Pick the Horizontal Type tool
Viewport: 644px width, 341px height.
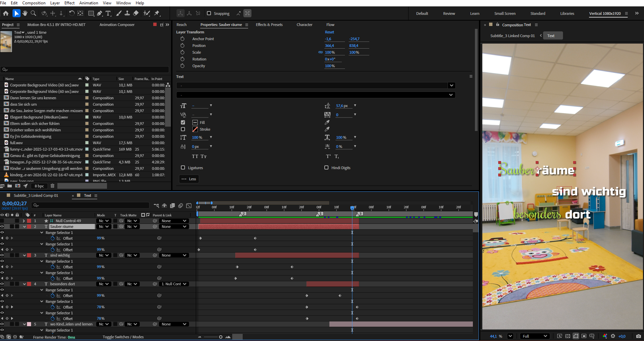click(108, 13)
